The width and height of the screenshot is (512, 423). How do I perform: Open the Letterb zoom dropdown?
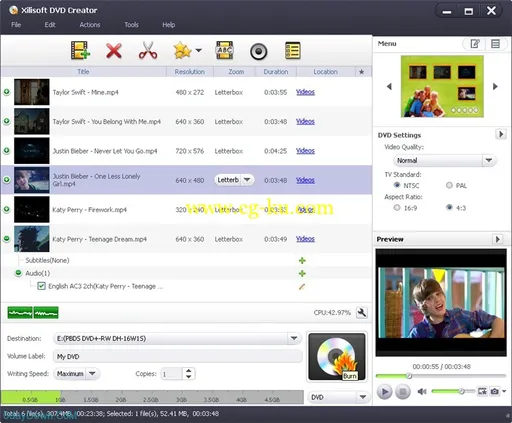click(x=247, y=180)
